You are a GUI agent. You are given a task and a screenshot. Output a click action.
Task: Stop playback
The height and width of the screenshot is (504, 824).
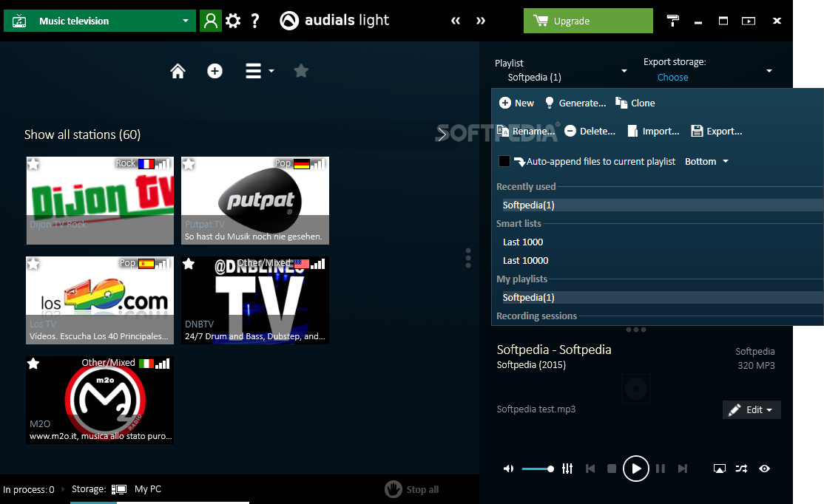[612, 469]
